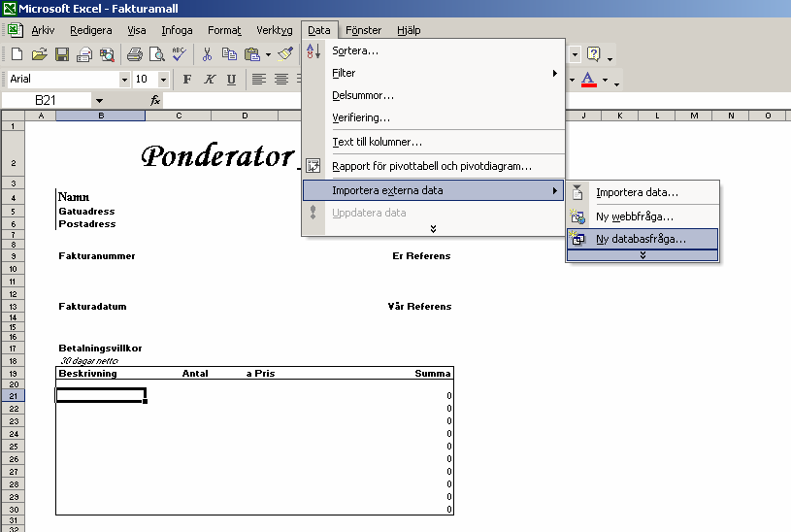Image resolution: width=791 pixels, height=532 pixels.
Task: Click the Ny databasfråga icon
Action: point(577,239)
